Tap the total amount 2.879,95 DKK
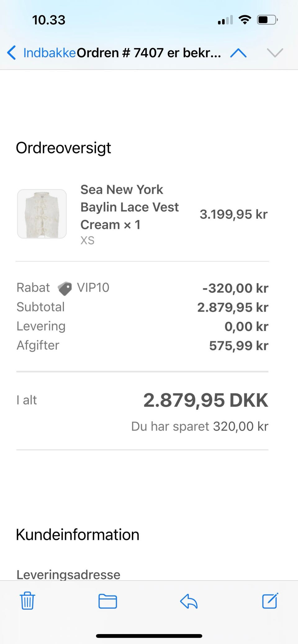Viewport: 298px width, 644px height. (x=205, y=400)
